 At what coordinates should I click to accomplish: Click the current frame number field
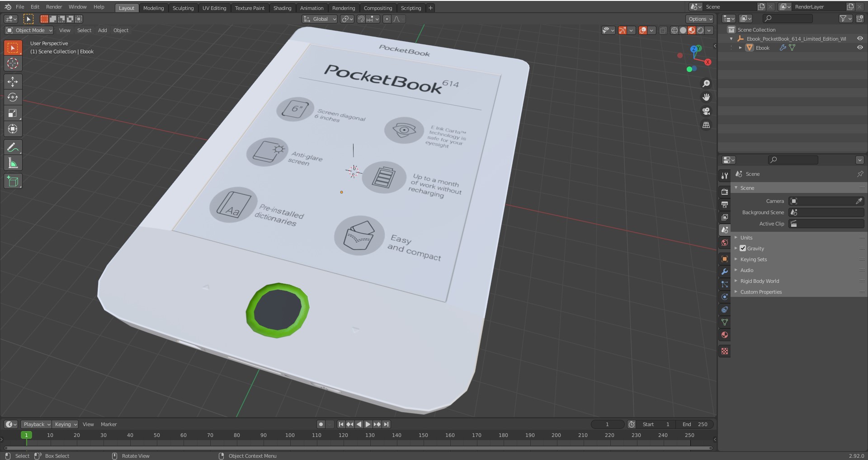607,424
